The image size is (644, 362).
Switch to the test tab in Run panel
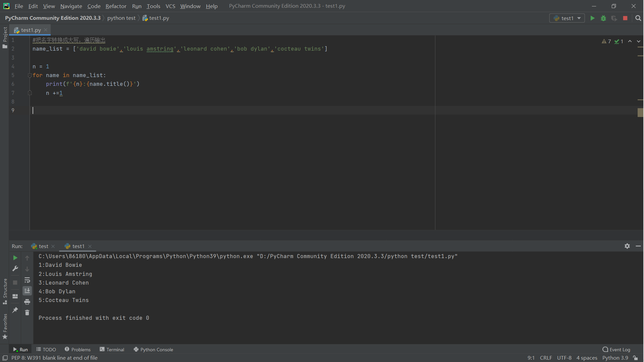(x=43, y=246)
